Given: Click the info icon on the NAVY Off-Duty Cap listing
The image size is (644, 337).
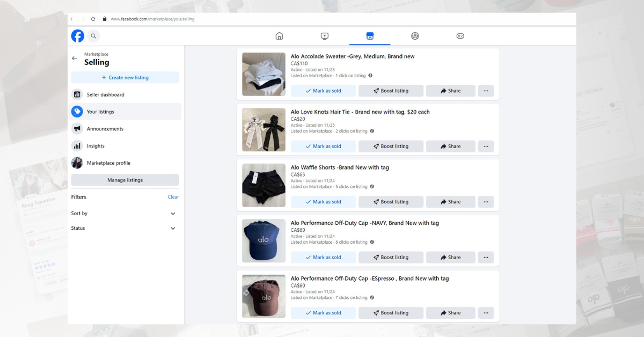Looking at the screenshot, I should 372,242.
